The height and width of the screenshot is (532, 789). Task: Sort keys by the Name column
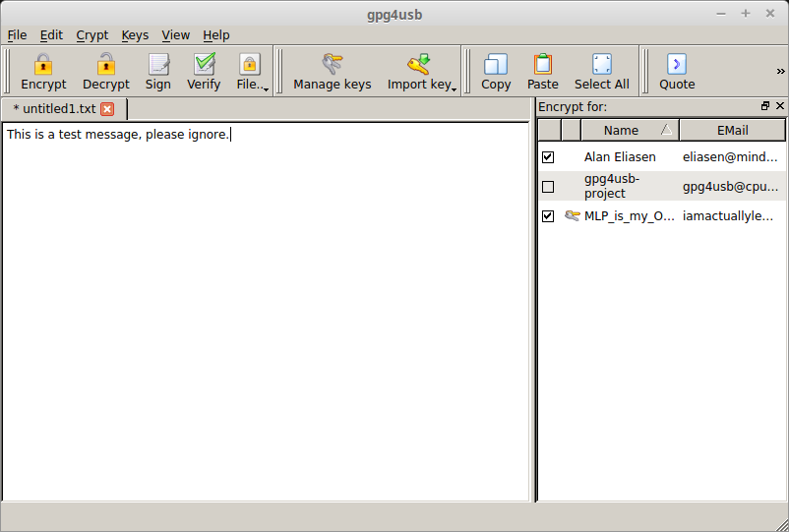630,130
